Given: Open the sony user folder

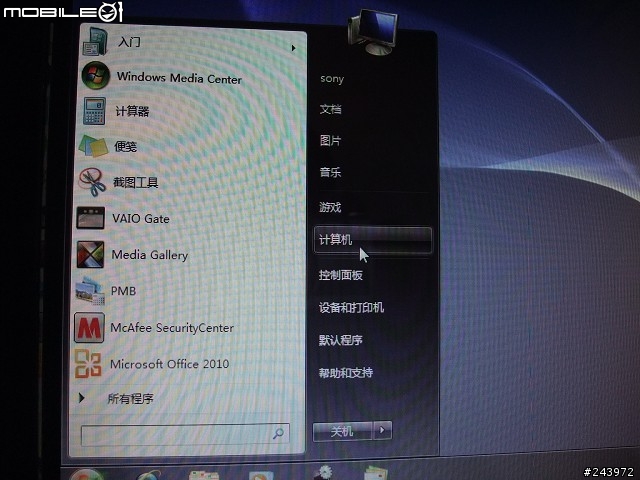Looking at the screenshot, I should click(x=332, y=78).
